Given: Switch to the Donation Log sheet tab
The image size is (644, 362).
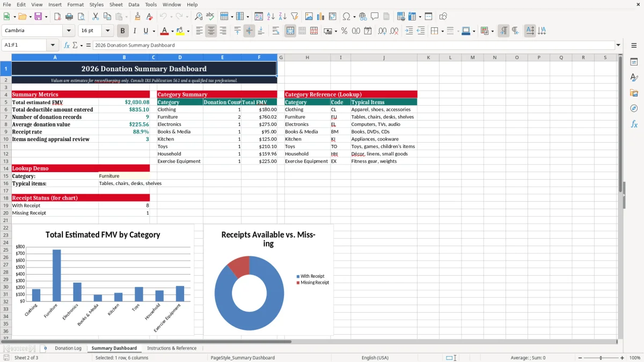Looking at the screenshot, I should [68, 348].
